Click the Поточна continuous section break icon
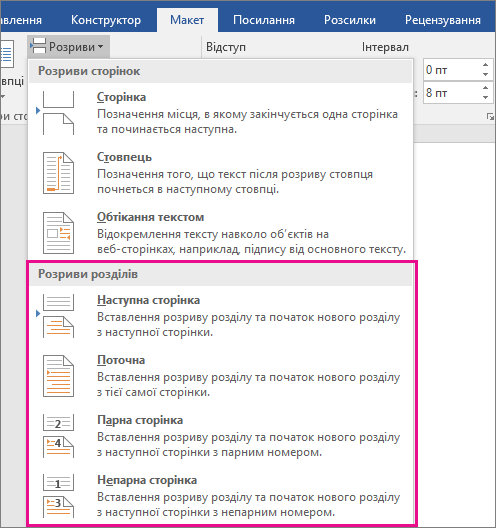 point(58,376)
